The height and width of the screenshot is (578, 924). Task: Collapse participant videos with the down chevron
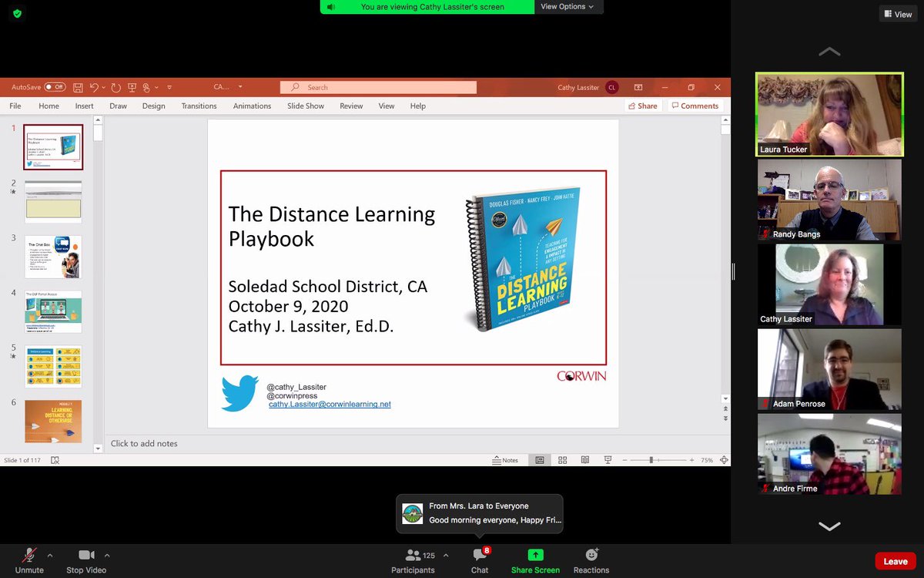[x=829, y=526]
